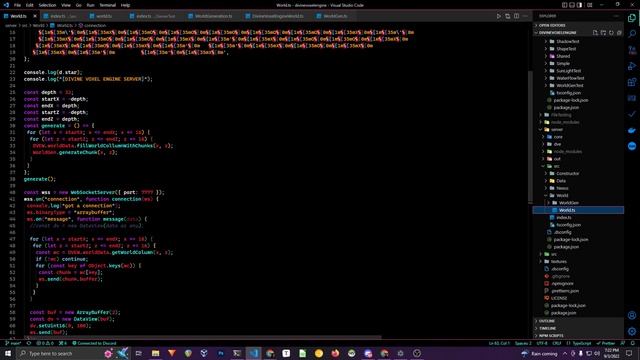This screenshot has height=360, width=640.
Task: Click Rain coming weather widget
Action: point(539,353)
